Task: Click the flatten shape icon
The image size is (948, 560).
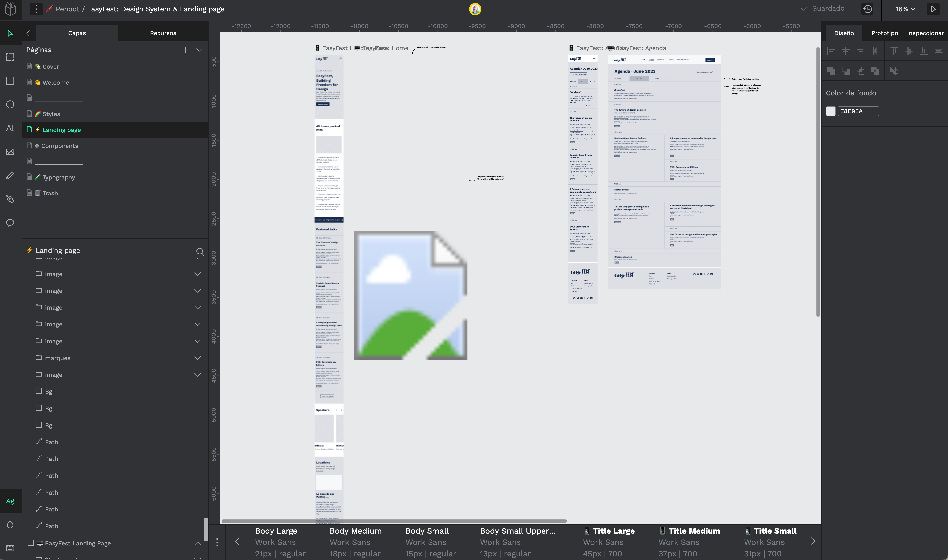Action: [894, 71]
